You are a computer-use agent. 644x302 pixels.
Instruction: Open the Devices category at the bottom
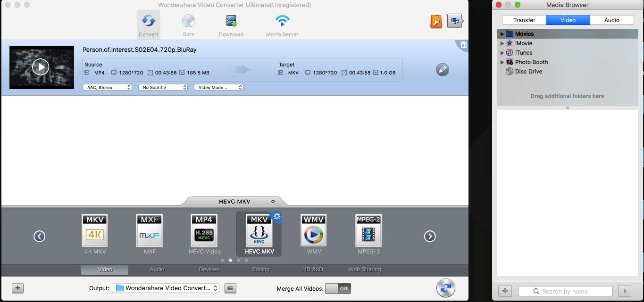click(209, 269)
